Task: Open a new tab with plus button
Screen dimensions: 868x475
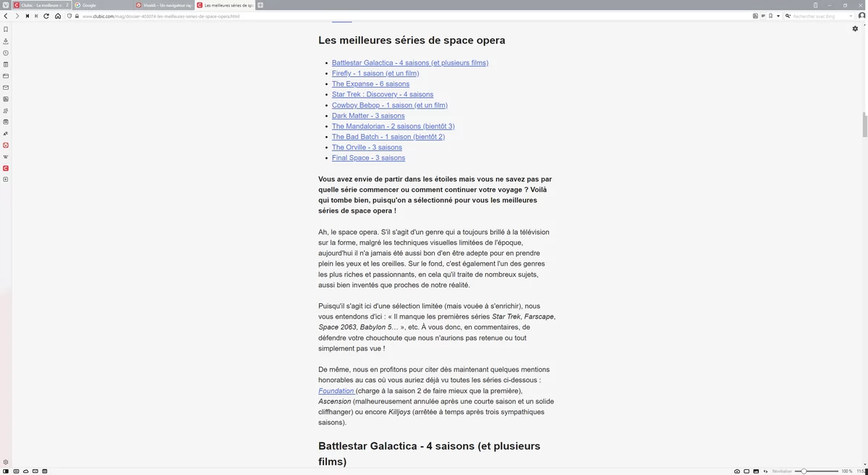Action: click(260, 5)
